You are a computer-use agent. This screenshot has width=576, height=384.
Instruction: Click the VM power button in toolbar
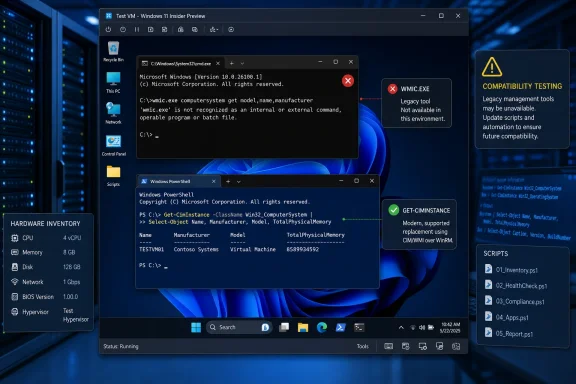coord(108,29)
